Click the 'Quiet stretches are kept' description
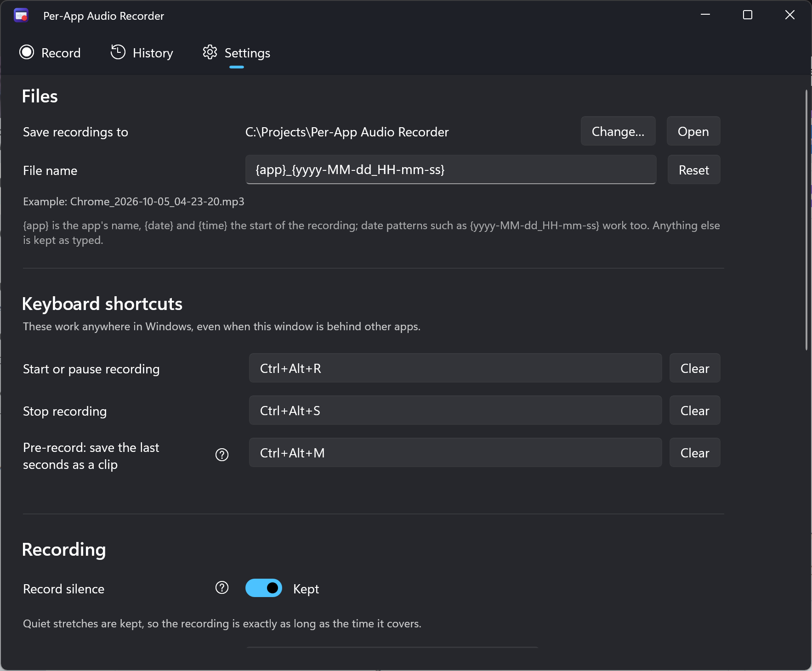 [x=222, y=624]
